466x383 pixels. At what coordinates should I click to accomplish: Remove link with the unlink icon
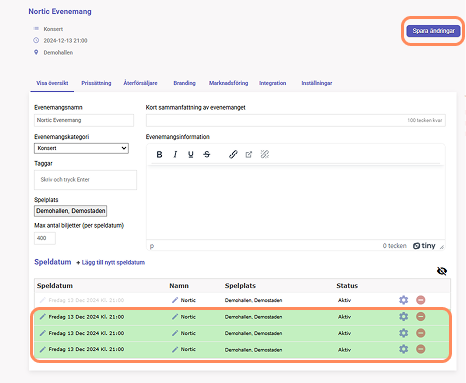265,154
